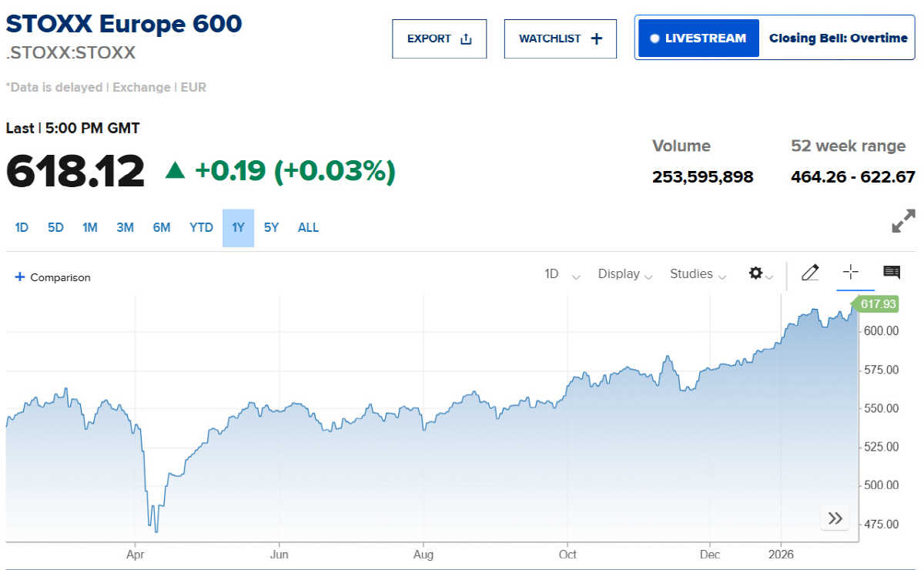The width and height of the screenshot is (924, 570).
Task: Open the Studies dropdown
Action: [x=697, y=274]
